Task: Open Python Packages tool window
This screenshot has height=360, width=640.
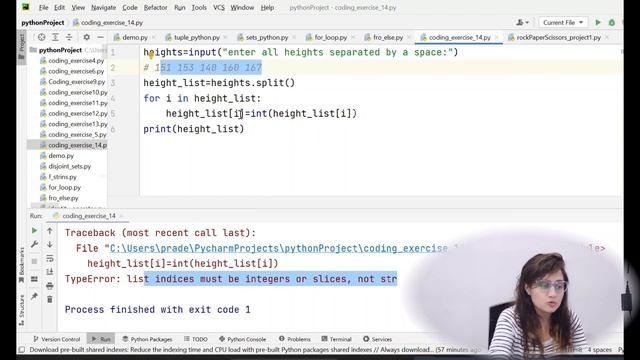Action: 147,339
